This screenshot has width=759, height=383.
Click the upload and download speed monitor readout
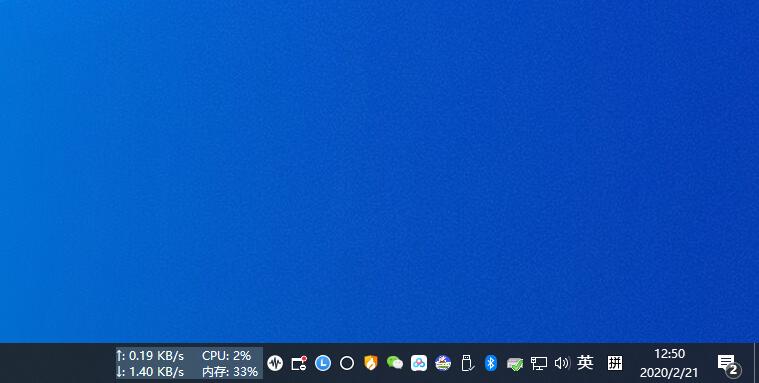pos(150,363)
